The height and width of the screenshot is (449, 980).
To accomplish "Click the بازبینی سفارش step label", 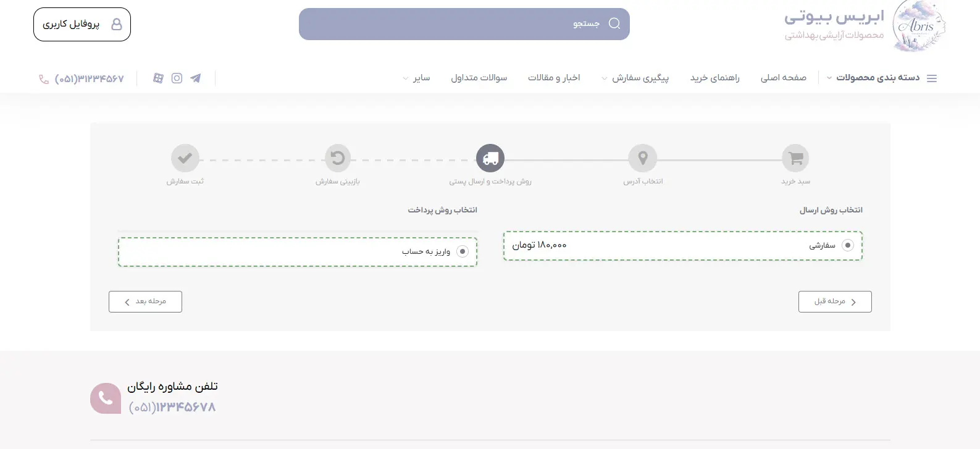I will click(x=338, y=182).
